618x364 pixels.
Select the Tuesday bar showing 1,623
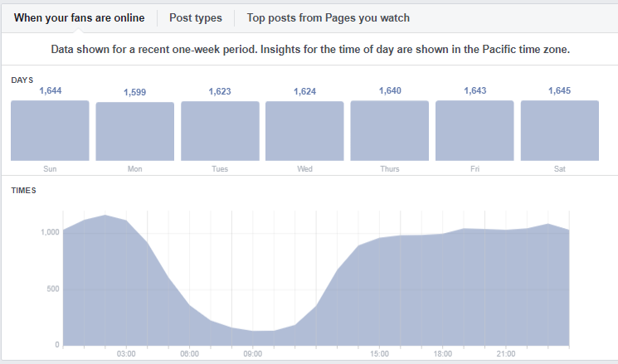click(220, 131)
